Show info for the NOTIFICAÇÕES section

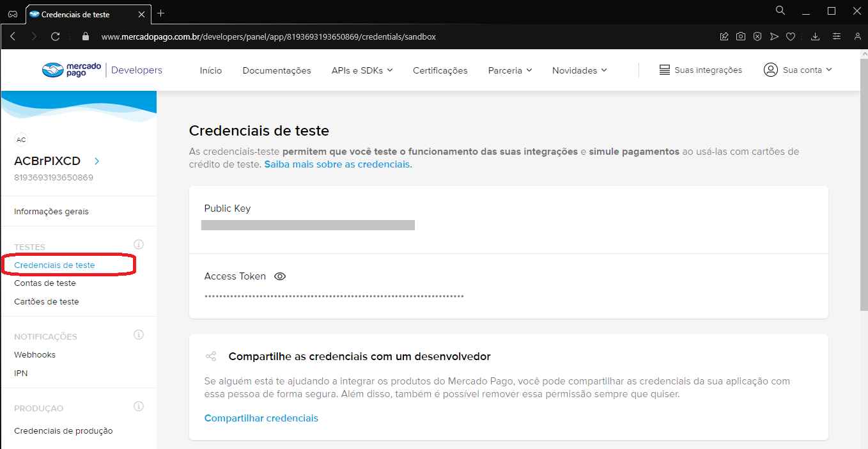tap(139, 335)
